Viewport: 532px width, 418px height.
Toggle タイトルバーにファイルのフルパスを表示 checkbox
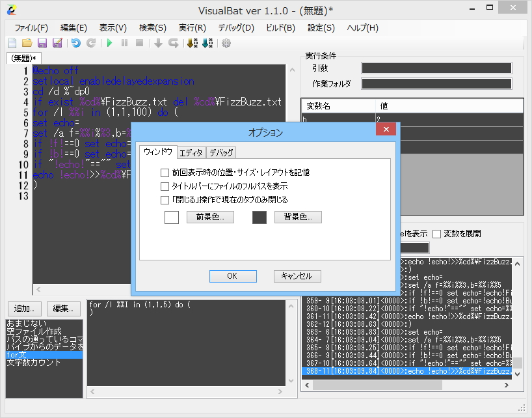(165, 186)
